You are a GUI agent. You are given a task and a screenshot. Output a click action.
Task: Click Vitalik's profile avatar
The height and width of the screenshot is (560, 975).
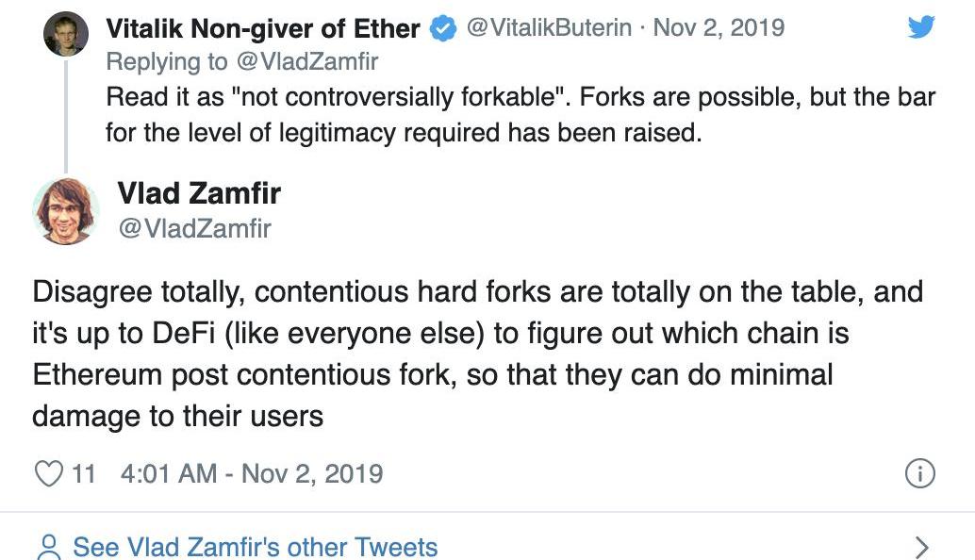tap(66, 35)
